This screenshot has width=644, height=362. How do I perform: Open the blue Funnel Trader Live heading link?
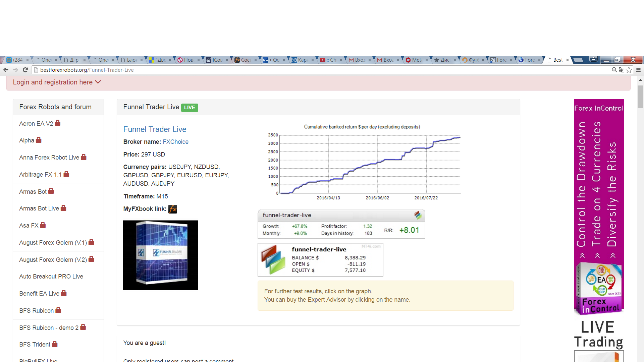click(155, 129)
